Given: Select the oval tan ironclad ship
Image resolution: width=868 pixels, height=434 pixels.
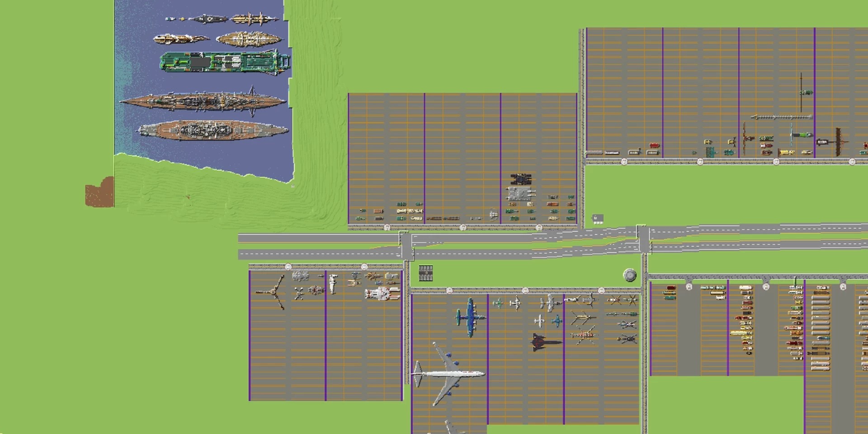Looking at the screenshot, I should coord(249,39).
